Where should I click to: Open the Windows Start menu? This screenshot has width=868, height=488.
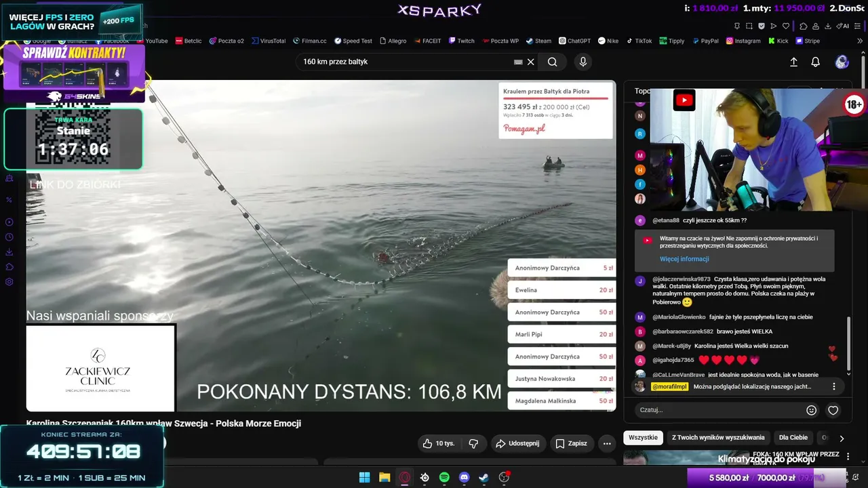365,477
